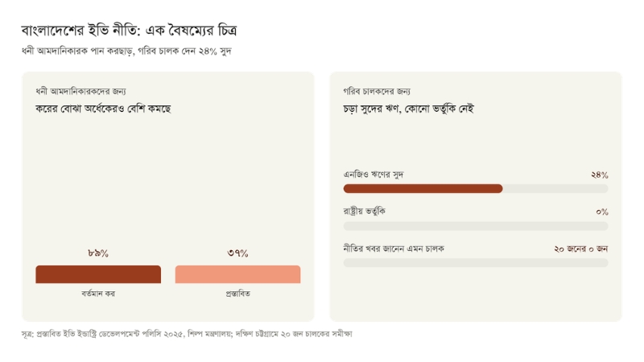
Task: Click the dark red বর্তমান কর bar
Action: click(98, 274)
